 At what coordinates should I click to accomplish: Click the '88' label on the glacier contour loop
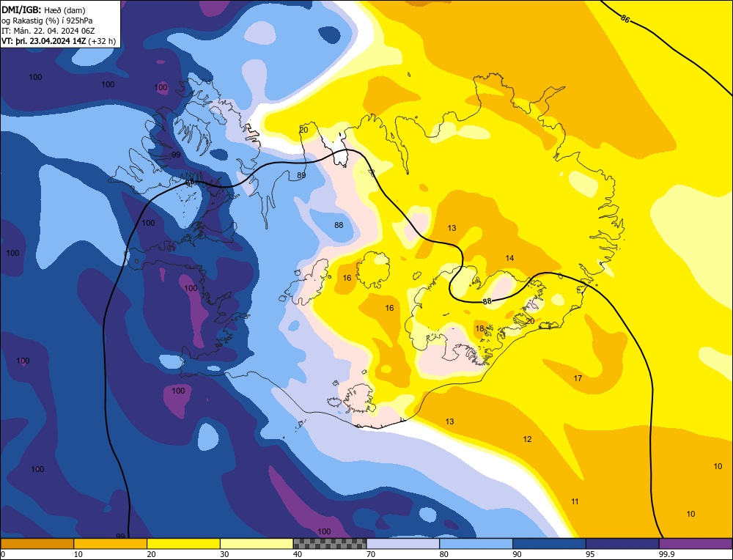[x=487, y=301]
